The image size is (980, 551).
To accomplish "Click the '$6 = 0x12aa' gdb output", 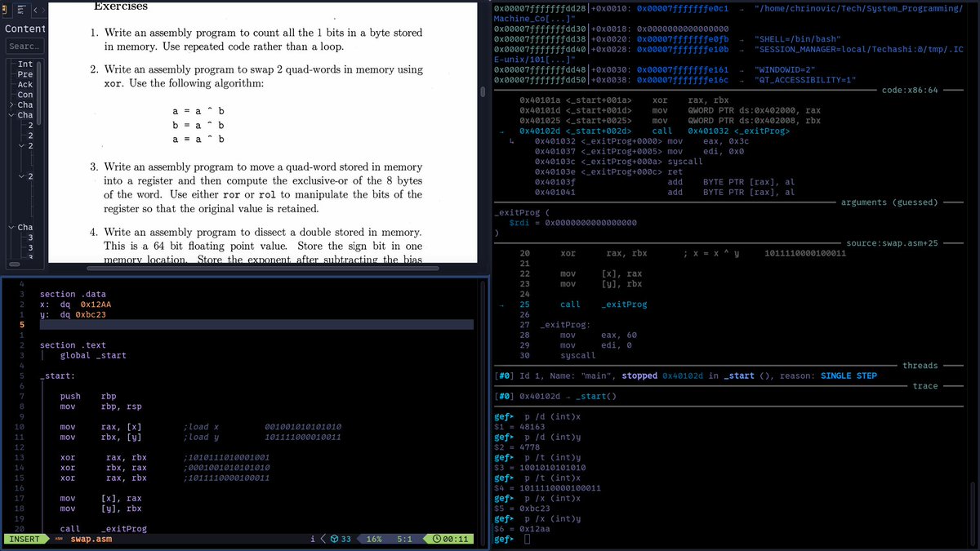I will [x=523, y=529].
